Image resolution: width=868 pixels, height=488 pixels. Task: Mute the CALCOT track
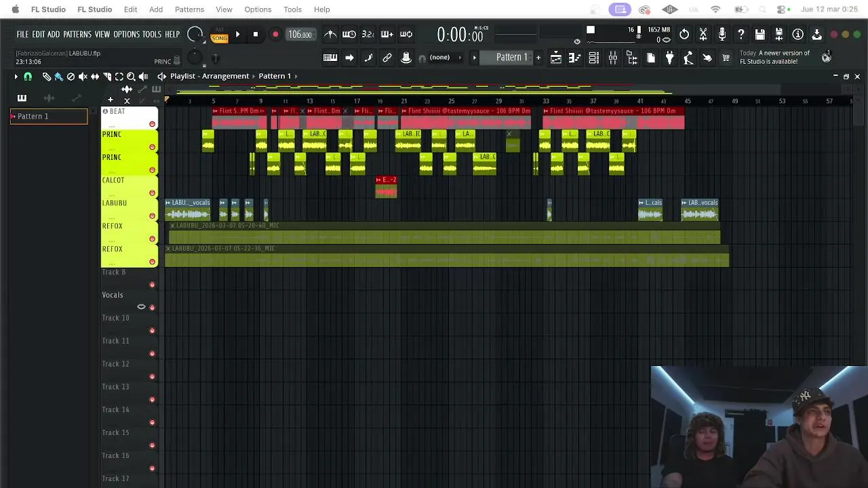pyautogui.click(x=152, y=193)
